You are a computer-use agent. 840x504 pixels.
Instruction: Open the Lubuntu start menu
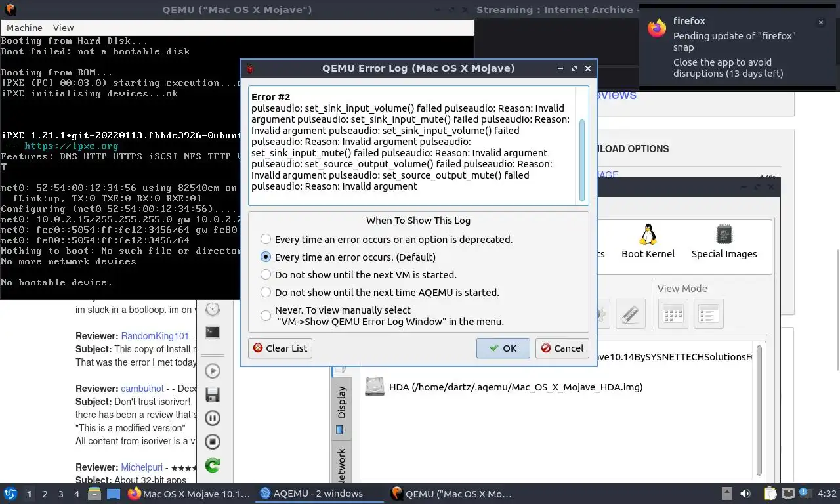point(10,493)
